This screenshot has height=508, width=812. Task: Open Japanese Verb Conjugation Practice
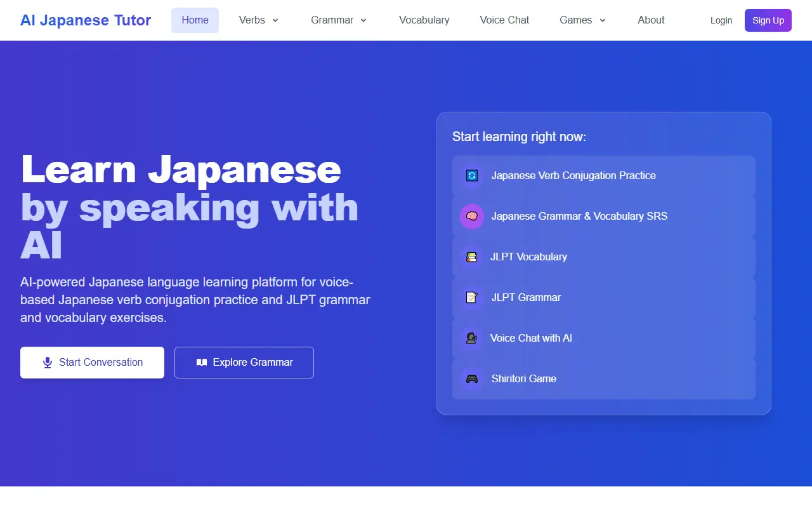(604, 176)
